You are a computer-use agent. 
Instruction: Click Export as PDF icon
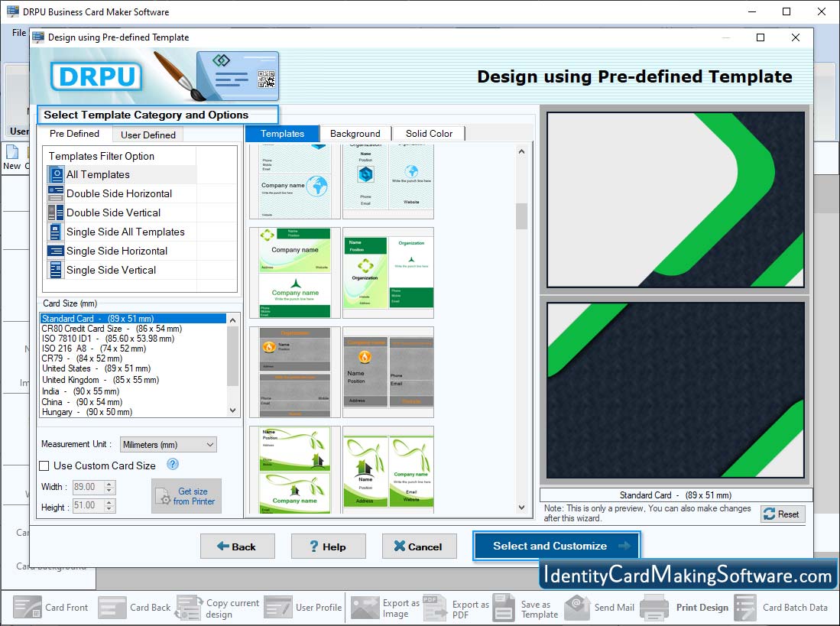pyautogui.click(x=434, y=607)
